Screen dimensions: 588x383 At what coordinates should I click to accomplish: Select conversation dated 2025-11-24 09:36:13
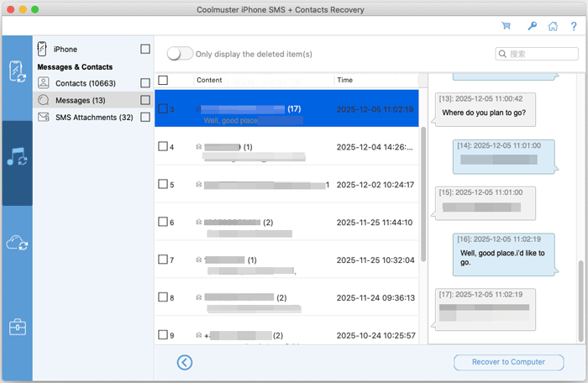pyautogui.click(x=286, y=297)
